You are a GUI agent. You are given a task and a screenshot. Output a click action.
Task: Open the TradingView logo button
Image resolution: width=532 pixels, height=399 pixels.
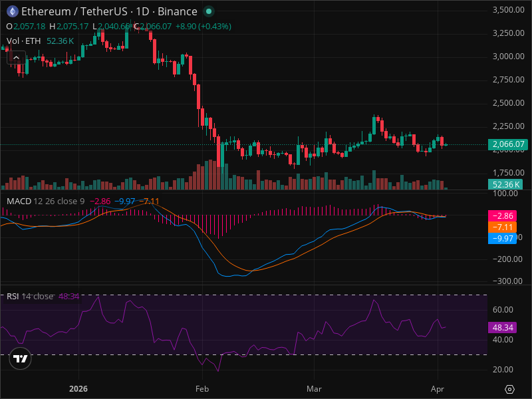[x=21, y=358]
